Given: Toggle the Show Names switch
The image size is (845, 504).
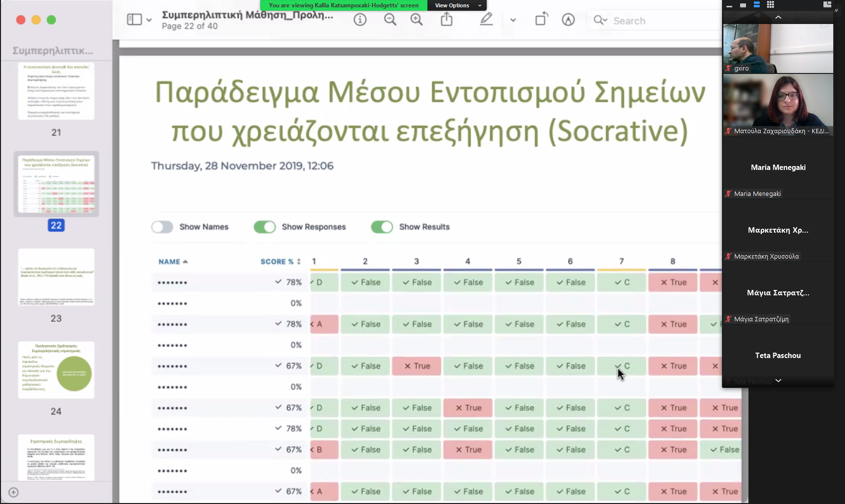Looking at the screenshot, I should coord(162,227).
